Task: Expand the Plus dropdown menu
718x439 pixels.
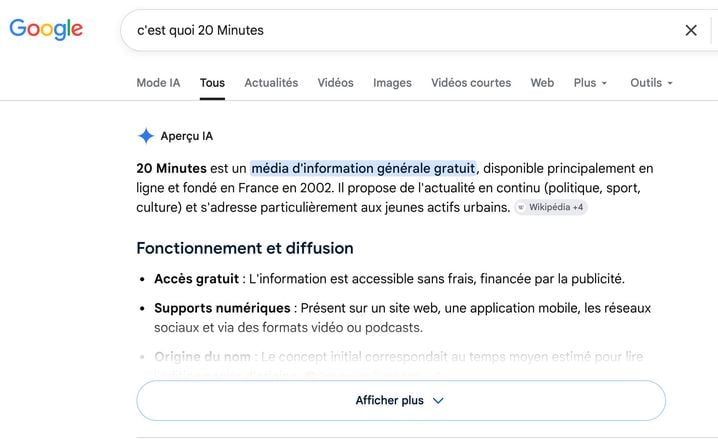Action: 590,83
